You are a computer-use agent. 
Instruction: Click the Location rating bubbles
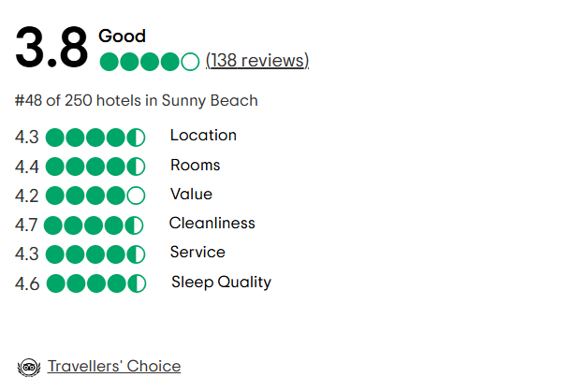tap(95, 138)
